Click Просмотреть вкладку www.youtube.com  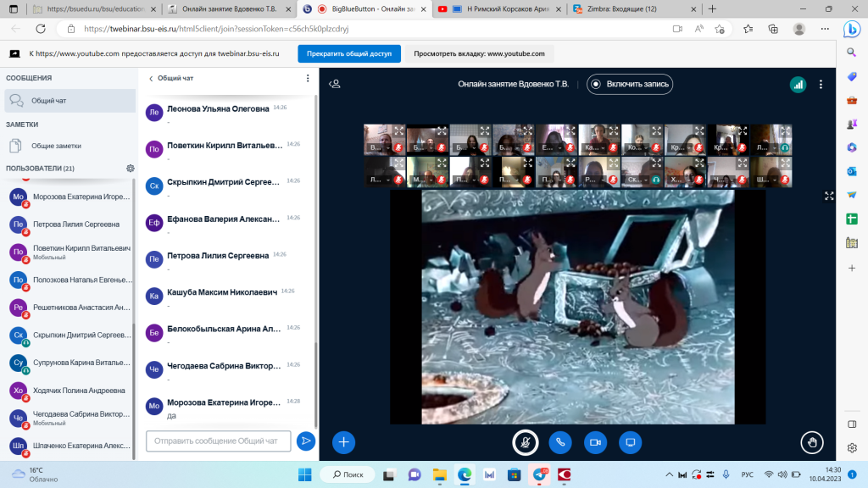[x=479, y=53]
